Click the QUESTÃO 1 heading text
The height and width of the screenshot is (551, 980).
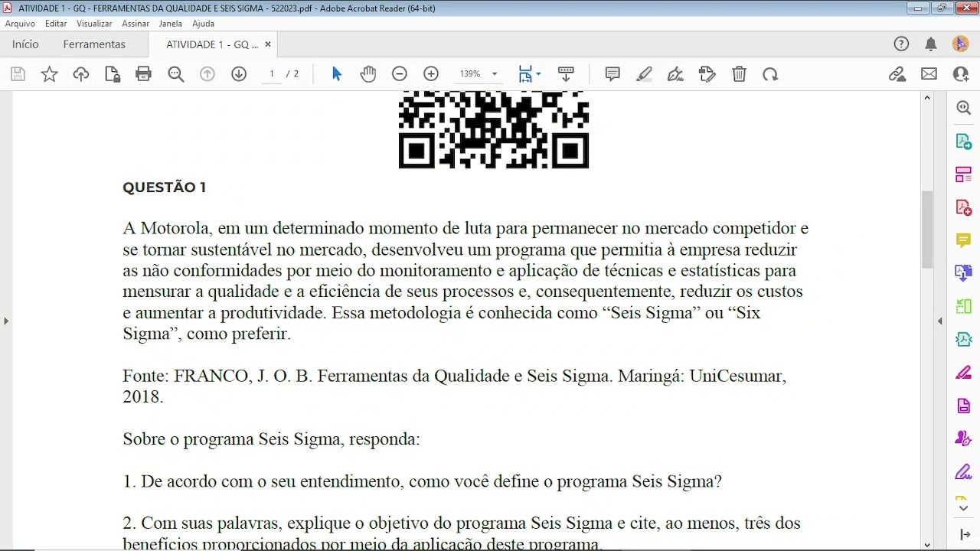(x=164, y=187)
